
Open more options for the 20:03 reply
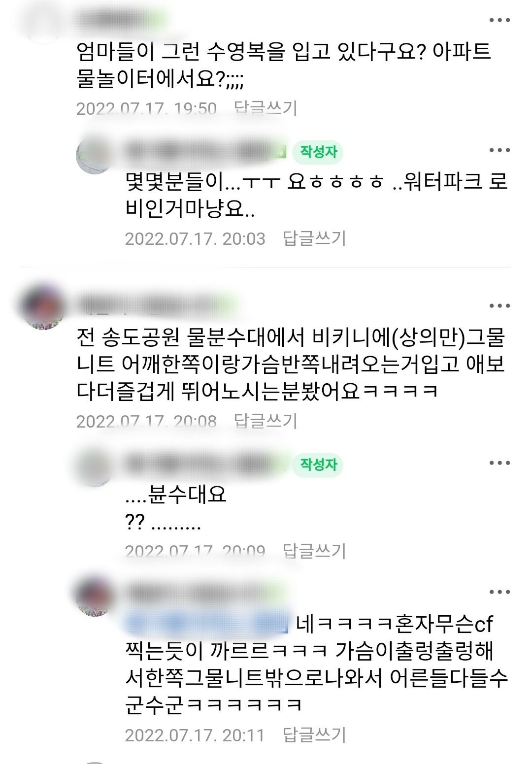tap(499, 150)
